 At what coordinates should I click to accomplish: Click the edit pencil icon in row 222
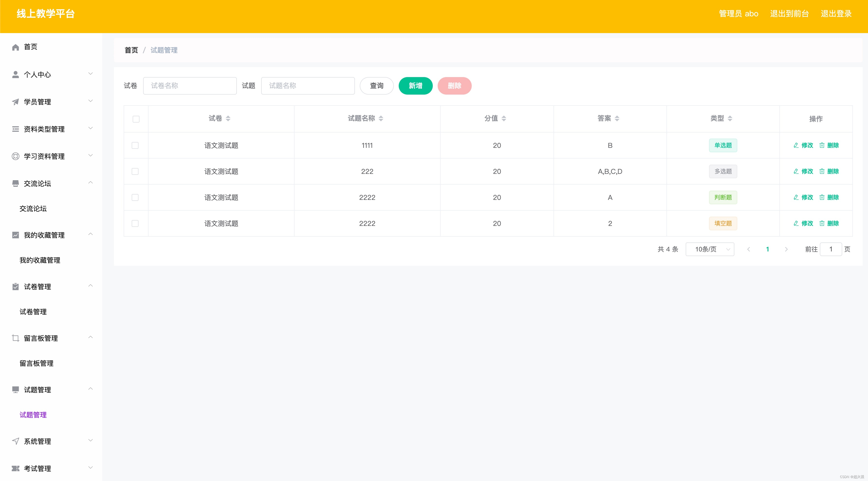coord(796,171)
